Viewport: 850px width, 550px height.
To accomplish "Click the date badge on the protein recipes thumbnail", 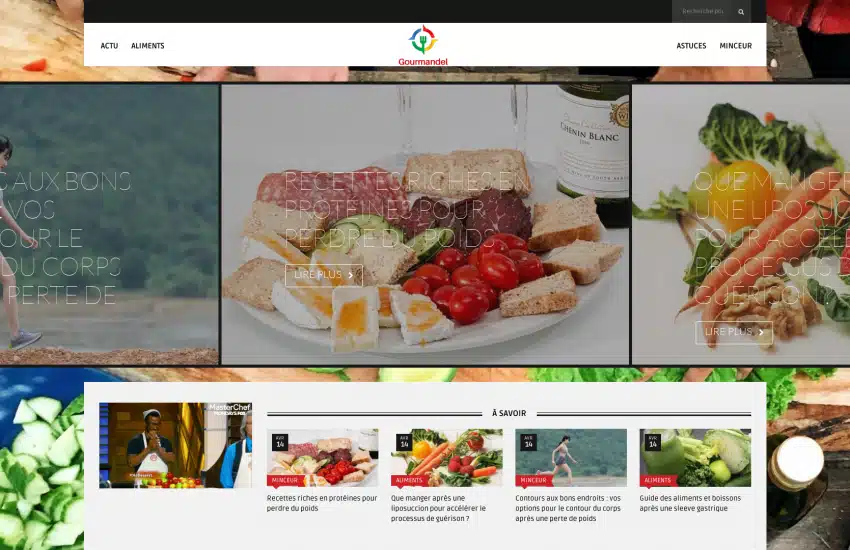I will click(280, 442).
